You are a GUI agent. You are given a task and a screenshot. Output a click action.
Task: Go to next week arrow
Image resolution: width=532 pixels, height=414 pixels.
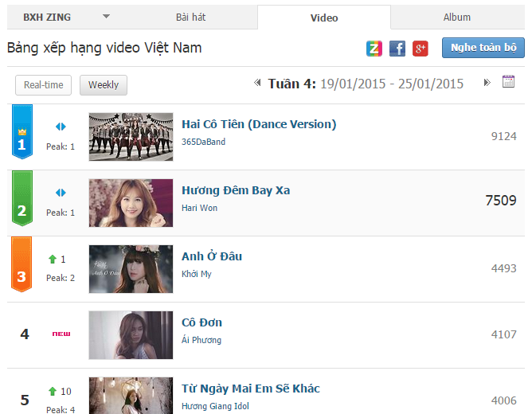pos(487,82)
